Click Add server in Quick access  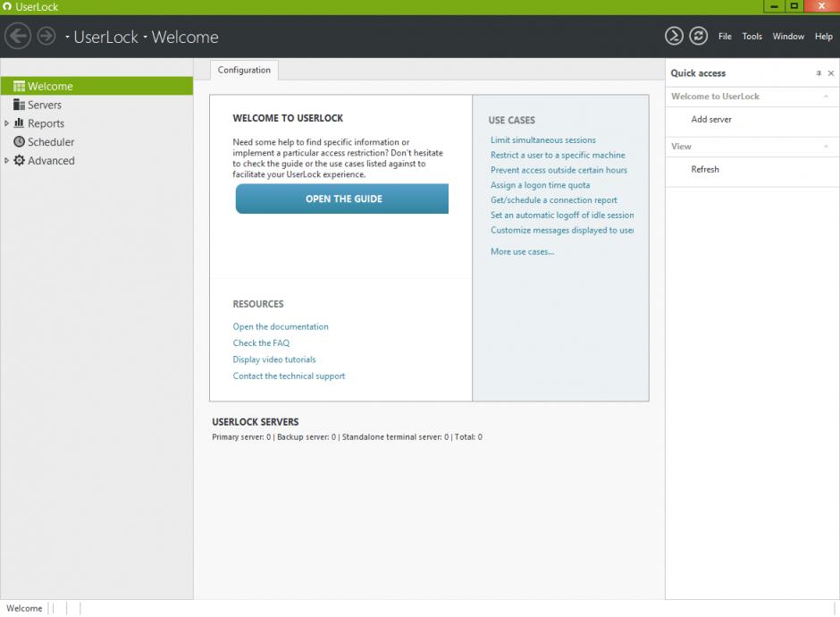click(711, 120)
